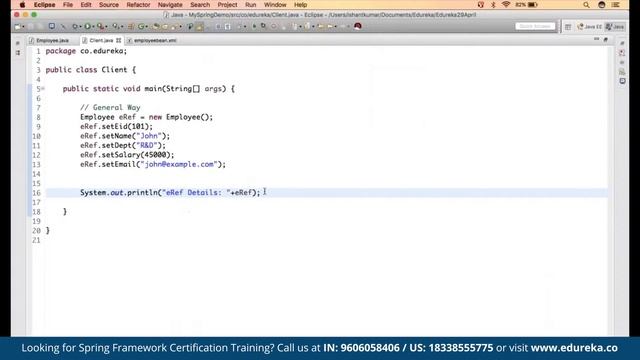Expand the Run dropdown arrow
The height and width of the screenshot is (360, 640).
pyautogui.click(x=93, y=27)
